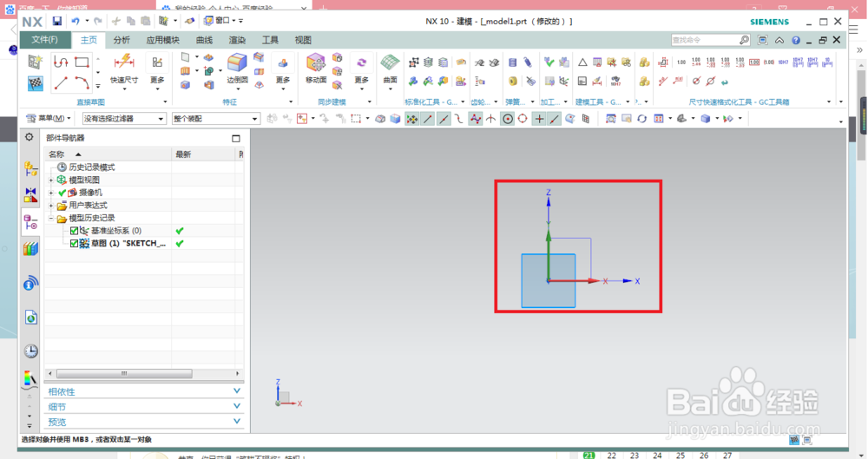Undo the last action

[x=76, y=21]
